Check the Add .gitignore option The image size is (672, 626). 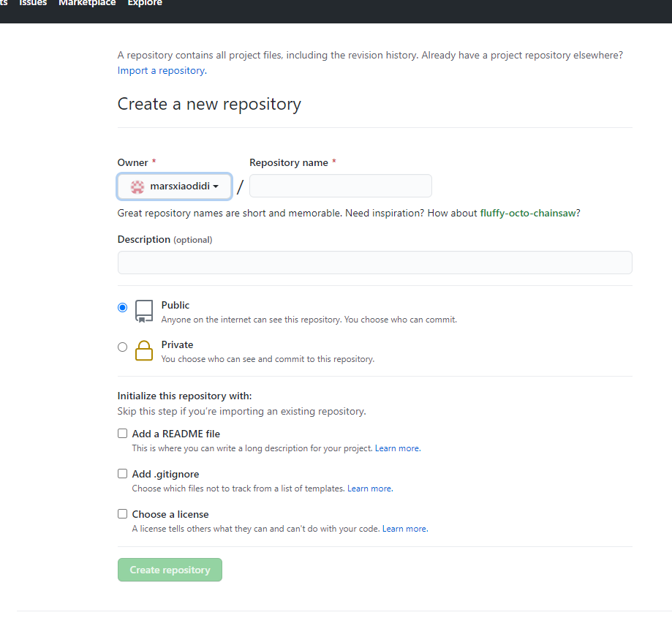122,474
